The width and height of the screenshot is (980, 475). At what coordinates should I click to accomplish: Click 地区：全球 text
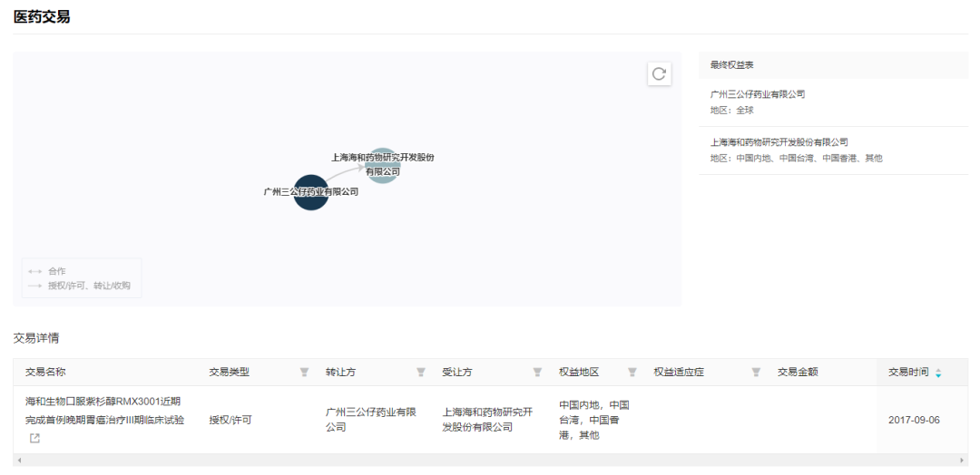[x=732, y=110]
